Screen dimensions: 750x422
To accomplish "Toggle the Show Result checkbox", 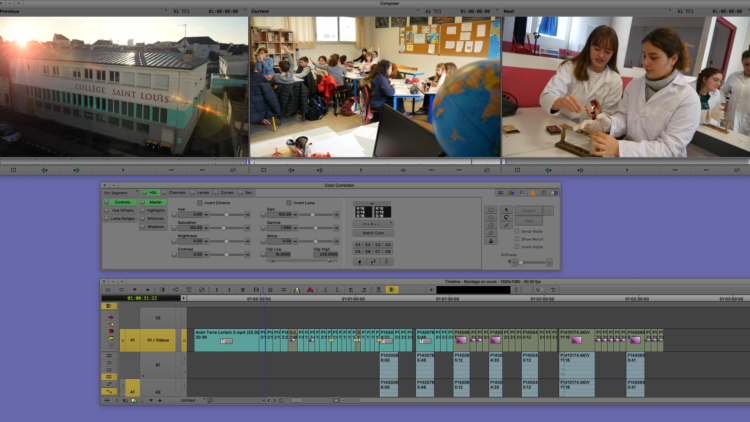I will [x=517, y=239].
